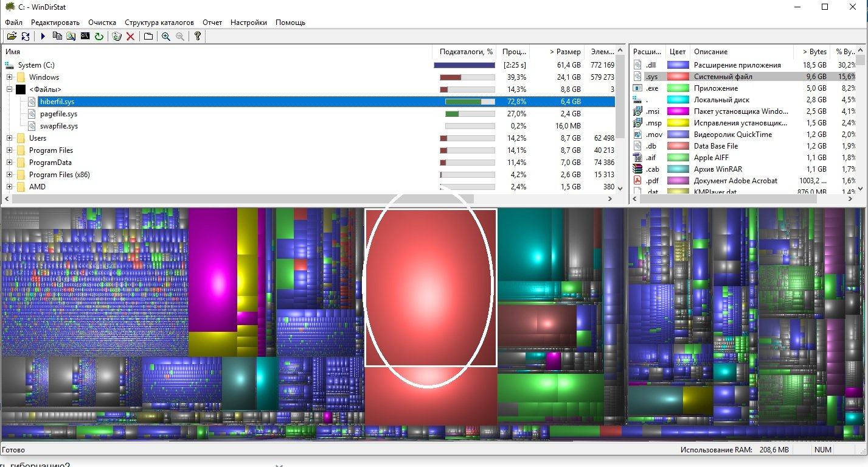The height and width of the screenshot is (467, 868).
Task: Open the Структура каталогов menu
Action: [x=159, y=23]
